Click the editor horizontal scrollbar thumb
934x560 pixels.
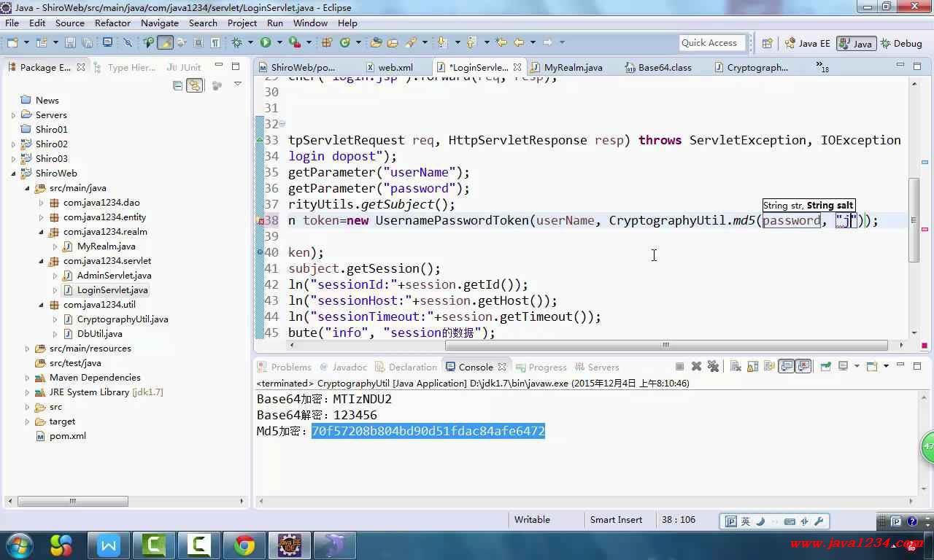tap(665, 345)
